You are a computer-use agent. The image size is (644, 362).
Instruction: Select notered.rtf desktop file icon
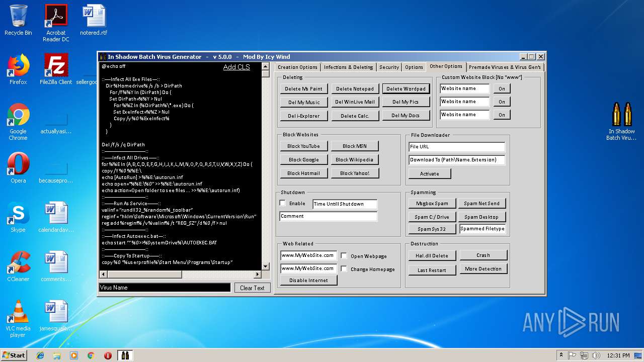[94, 20]
